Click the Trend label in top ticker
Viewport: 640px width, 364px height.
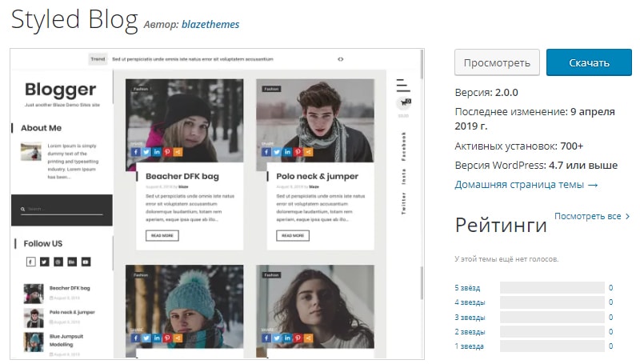98,59
